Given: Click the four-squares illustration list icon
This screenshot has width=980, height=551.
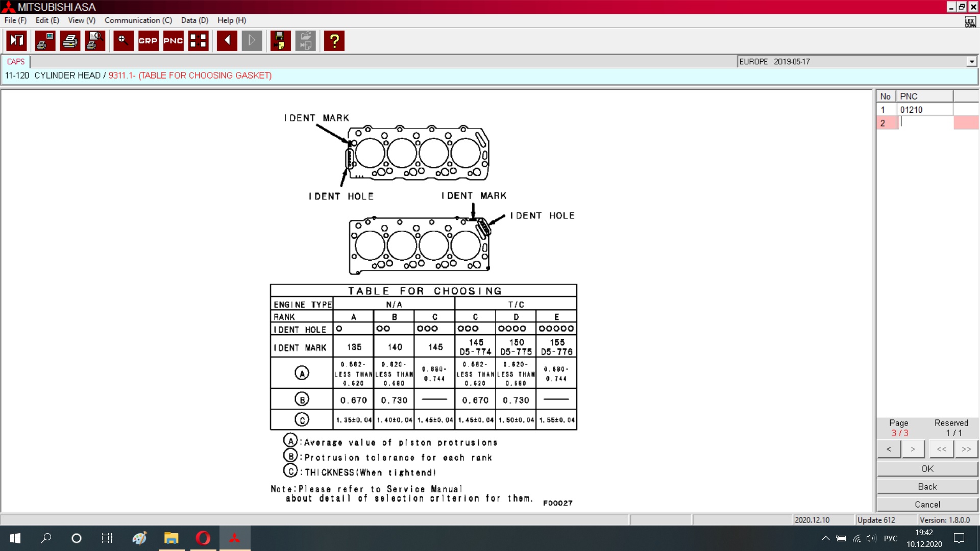Looking at the screenshot, I should (198, 41).
